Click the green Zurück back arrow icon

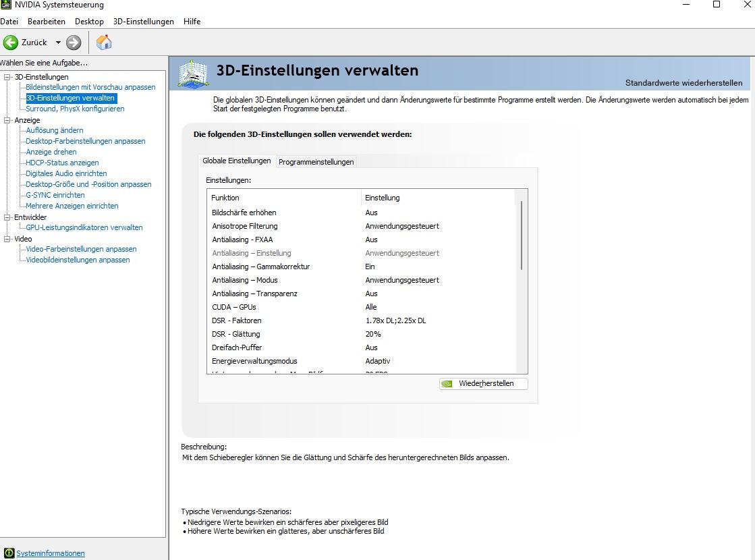[x=11, y=43]
